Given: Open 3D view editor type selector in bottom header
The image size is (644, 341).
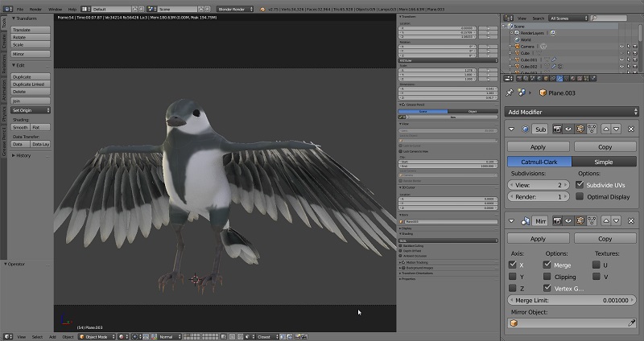Looking at the screenshot, I should (8, 336).
